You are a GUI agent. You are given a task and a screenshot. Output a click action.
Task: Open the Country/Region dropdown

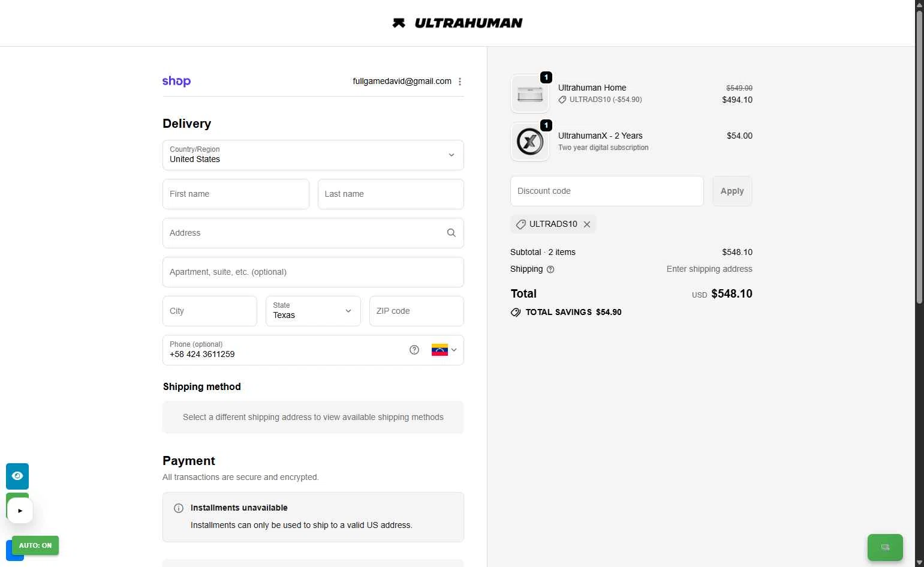pyautogui.click(x=313, y=155)
